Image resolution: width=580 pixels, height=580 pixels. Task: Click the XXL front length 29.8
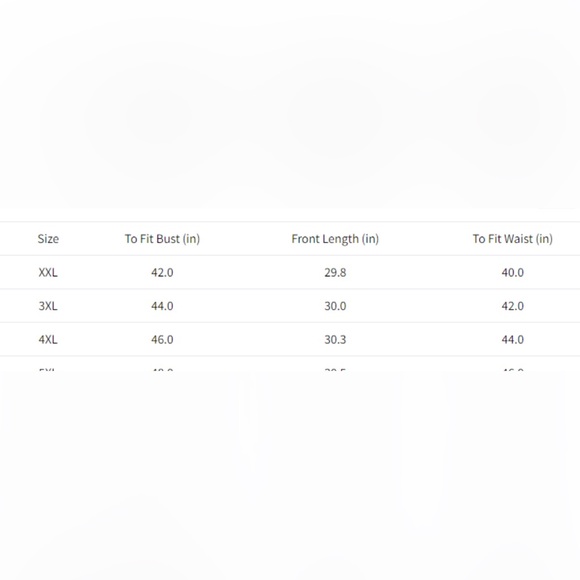(335, 273)
